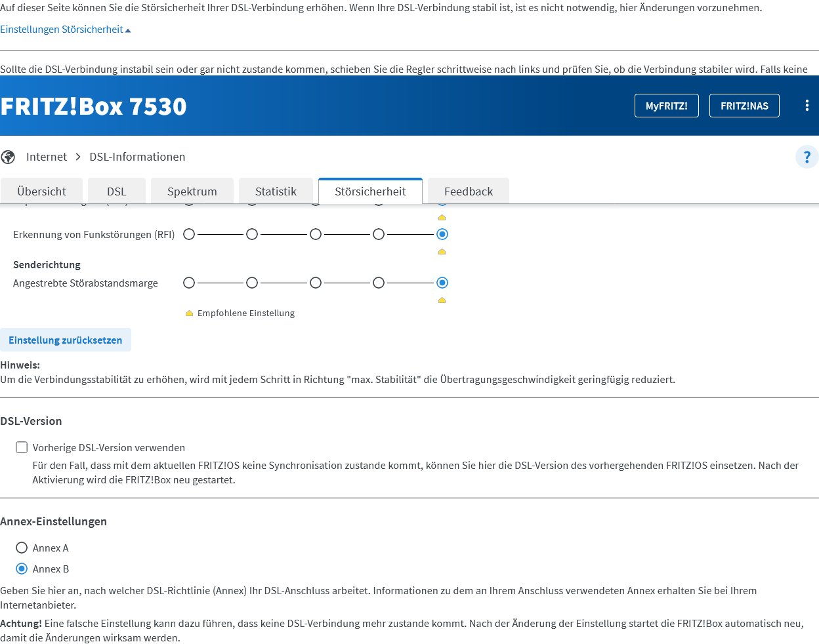Image resolution: width=819 pixels, height=644 pixels.
Task: Click recommended-setting marker under Störabstandsmarge slider
Action: [x=442, y=300]
